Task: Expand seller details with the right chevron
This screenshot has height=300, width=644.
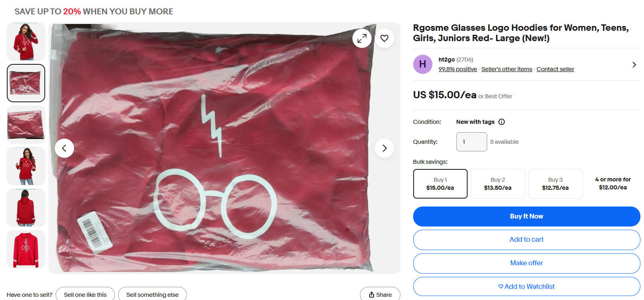Action: [634, 64]
